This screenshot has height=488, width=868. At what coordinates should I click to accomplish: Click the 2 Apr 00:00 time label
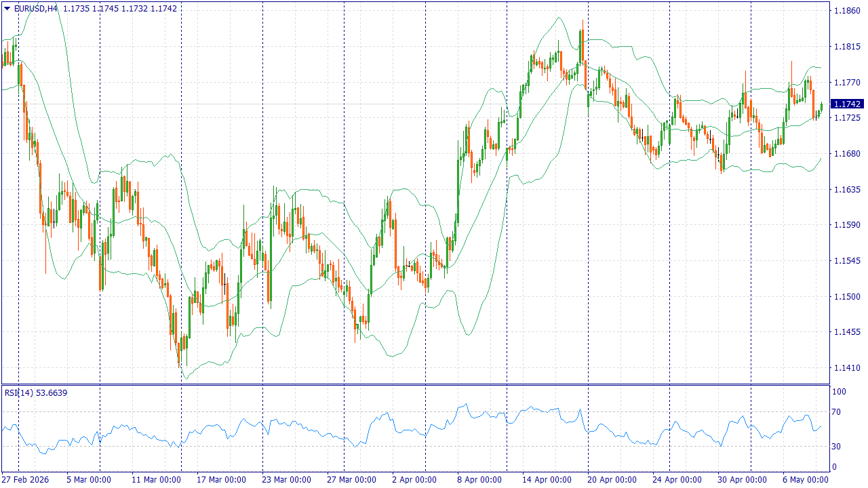(414, 479)
